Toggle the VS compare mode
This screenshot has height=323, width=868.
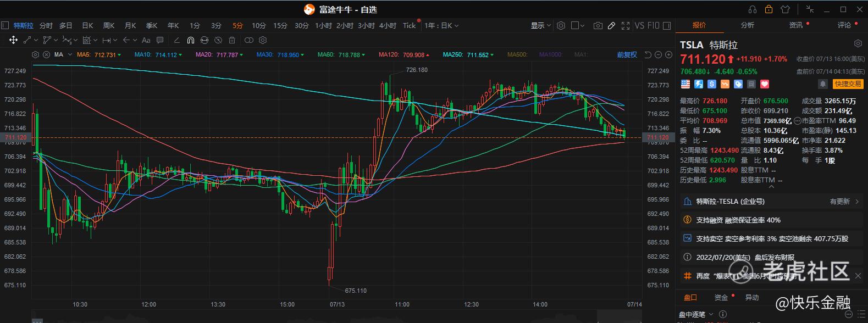pos(639,25)
